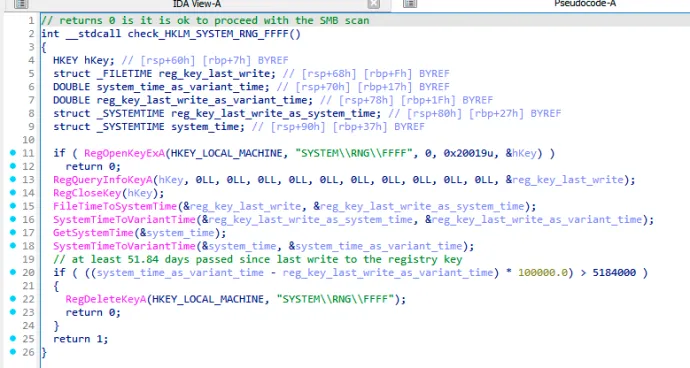The height and width of the screenshot is (368, 690).
Task: Click the RegDeleteKeyA call
Action: 106,299
